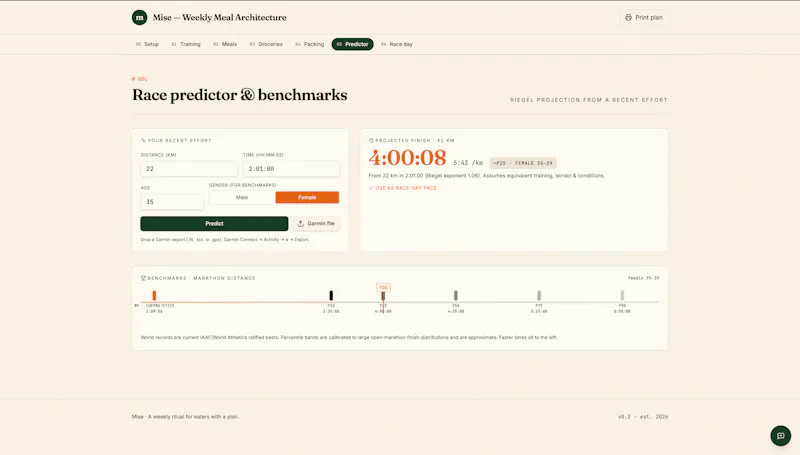
Task: Click the female 35-39 label in Benchmarks
Action: tap(643, 278)
